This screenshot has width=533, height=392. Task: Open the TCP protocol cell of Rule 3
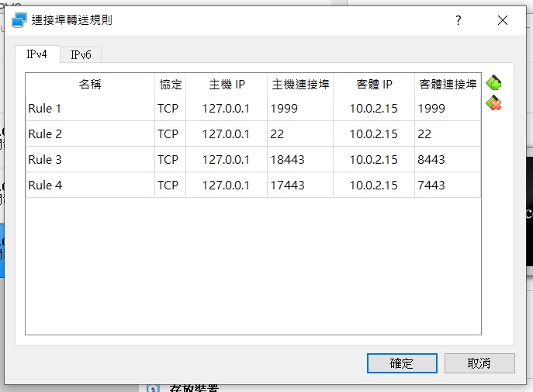[168, 160]
